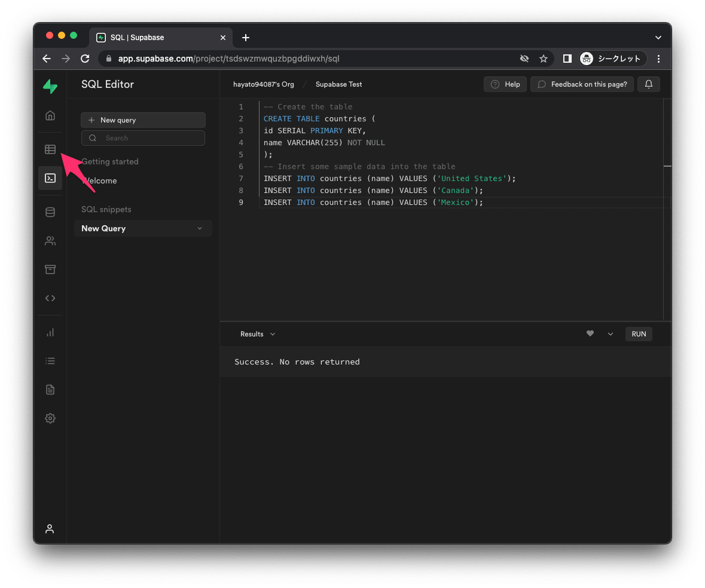This screenshot has height=588, width=705.
Task: Click the 'id SERIAL PRIMARY KEY' line
Action: [315, 130]
